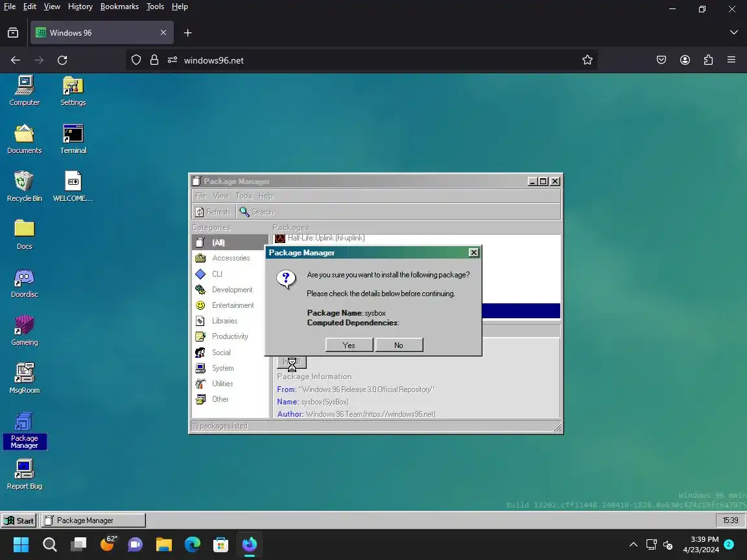Select the Social category
This screenshot has width=747, height=560.
pyautogui.click(x=230, y=353)
